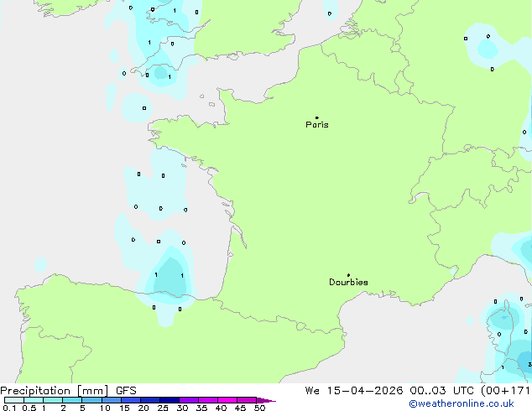Select the Paris location dot marker
The image size is (532, 411).
point(317,117)
